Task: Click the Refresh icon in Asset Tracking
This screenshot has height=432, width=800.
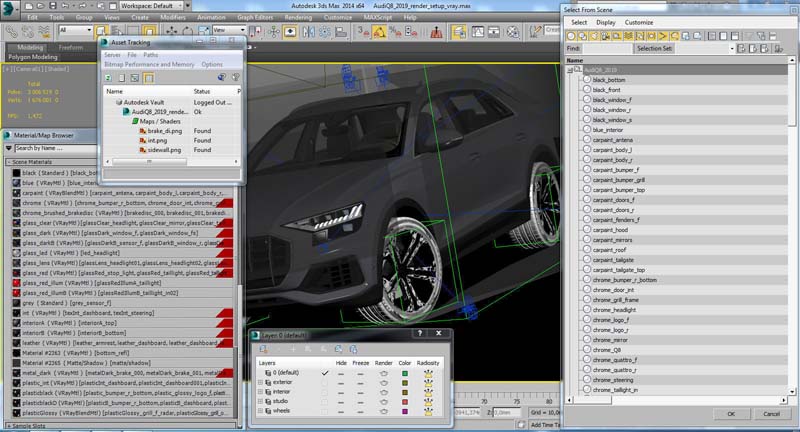Action: pos(110,78)
